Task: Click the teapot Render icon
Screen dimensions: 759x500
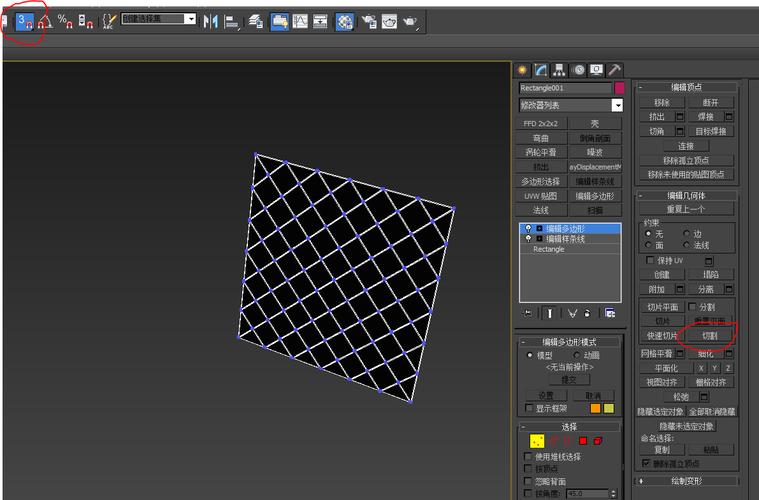Action: click(x=410, y=20)
